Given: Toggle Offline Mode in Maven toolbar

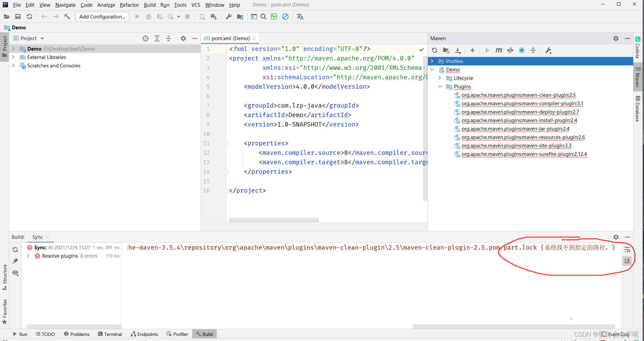Looking at the screenshot, I should [x=510, y=50].
